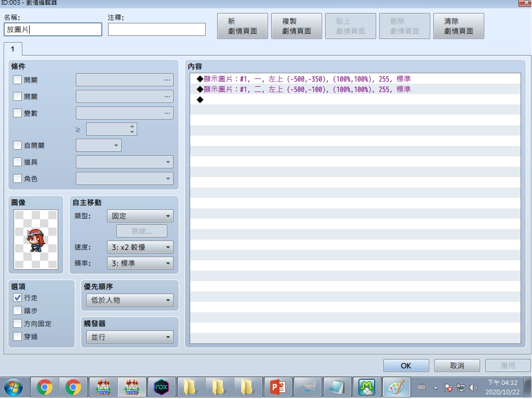The image size is (532, 399).
Task: Open the GIMP taskbar icon
Action: tap(308, 387)
